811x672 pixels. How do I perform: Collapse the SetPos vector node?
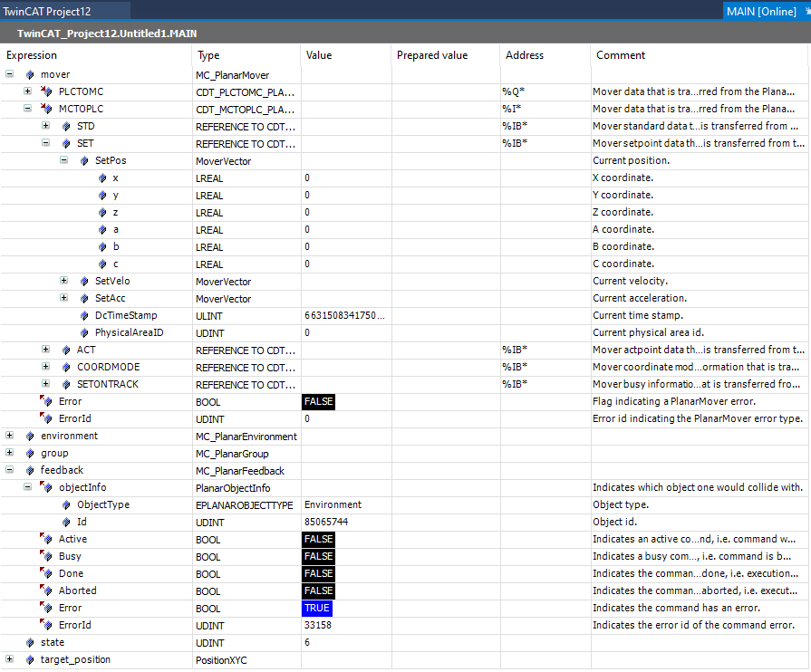(63, 159)
